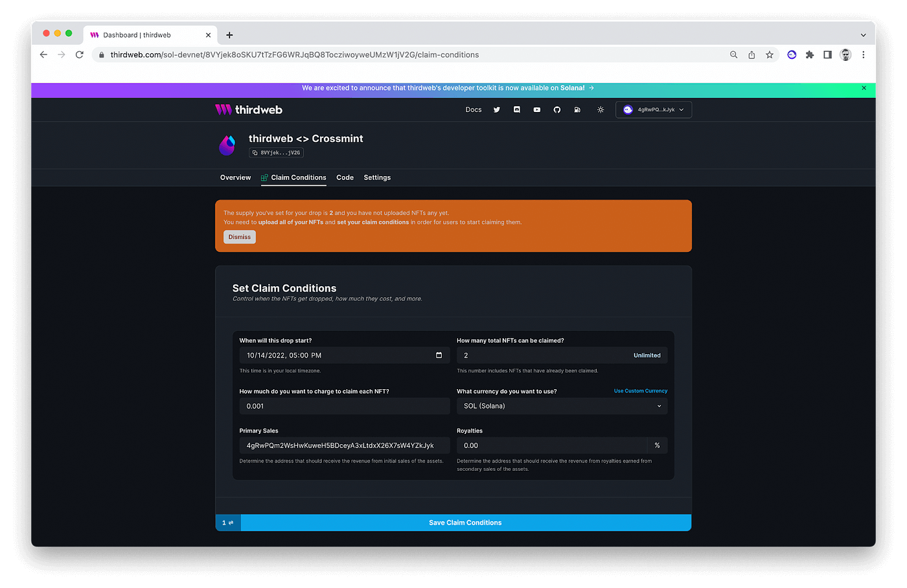
Task: Click the zoom indicator in address bar
Action: 733,55
